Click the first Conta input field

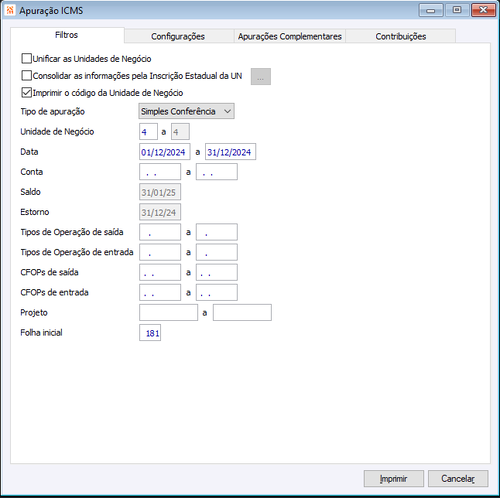tap(160, 172)
